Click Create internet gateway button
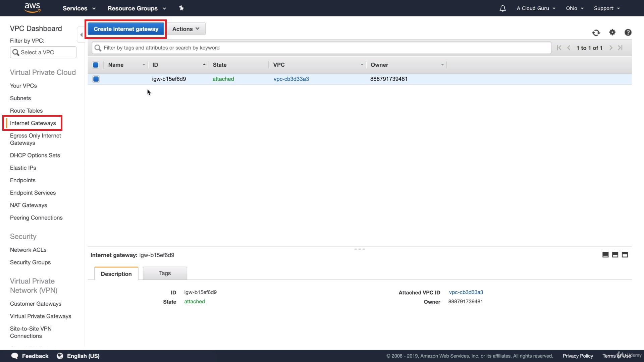 point(126,29)
